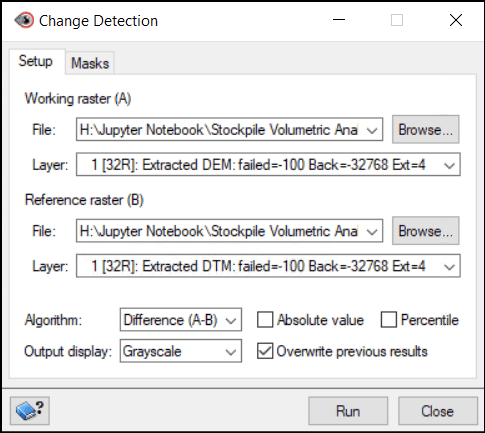Uncheck Overwrite previous results
485x433 pixels.
point(265,351)
